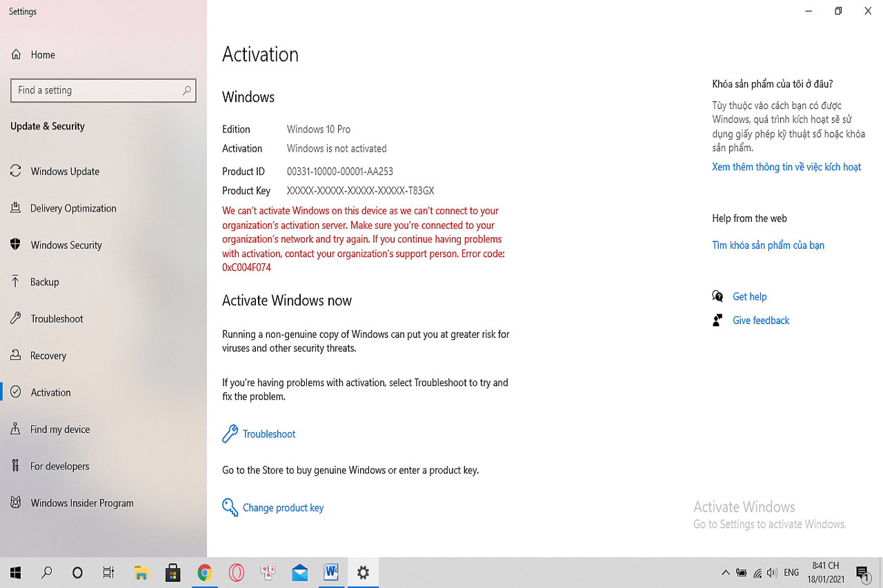Click the Backup upload arrow icon
The image size is (883, 588).
(16, 281)
